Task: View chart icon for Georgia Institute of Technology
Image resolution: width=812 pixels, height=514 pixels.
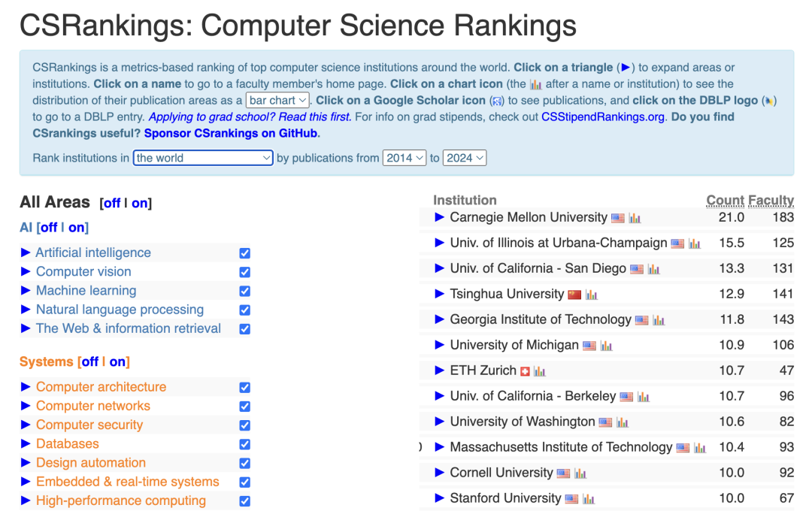Action: (x=658, y=320)
